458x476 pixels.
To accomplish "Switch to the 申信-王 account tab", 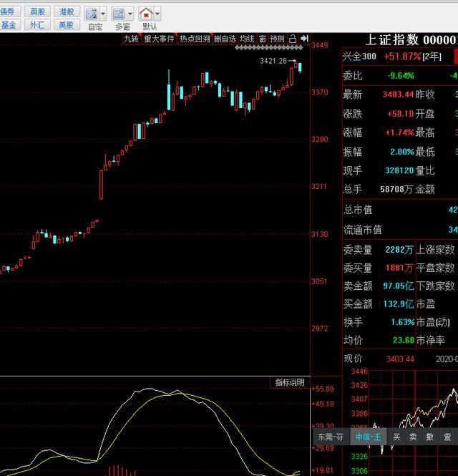I will tap(368, 437).
